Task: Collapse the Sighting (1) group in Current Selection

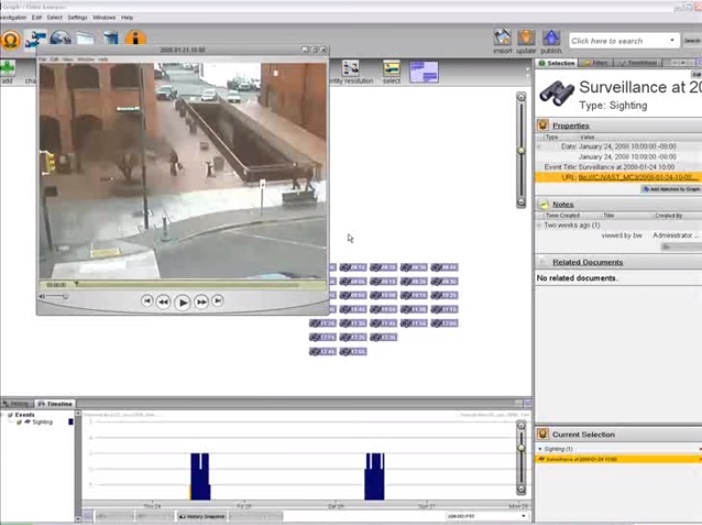Action: tap(540, 448)
